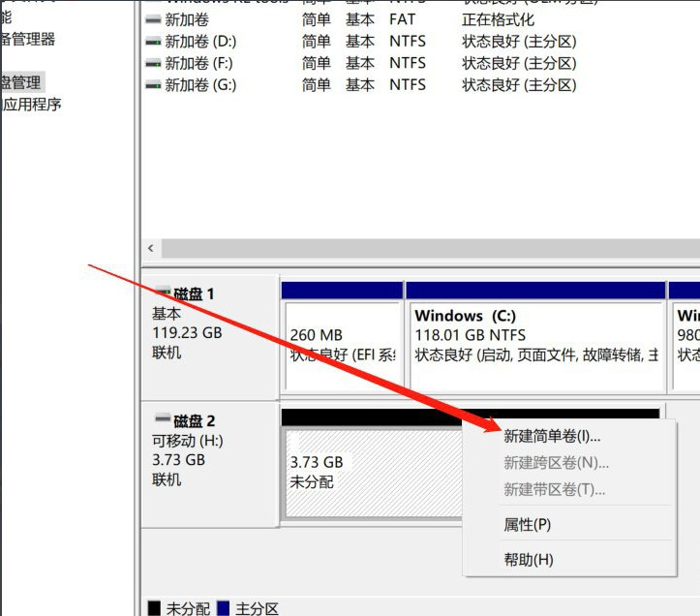
Task: Choose 新建简单卷(I)... from the context menu
Action: click(x=552, y=437)
